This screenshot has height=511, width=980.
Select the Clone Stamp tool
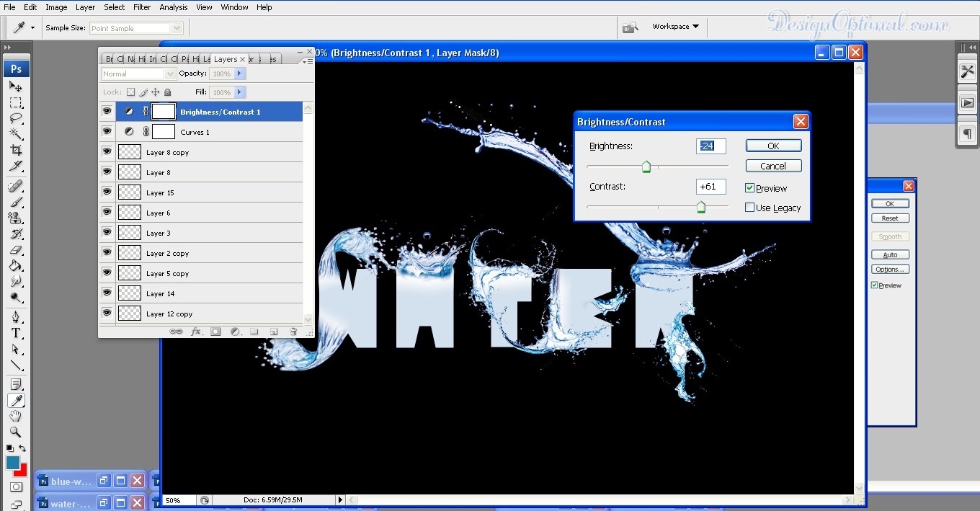16,218
